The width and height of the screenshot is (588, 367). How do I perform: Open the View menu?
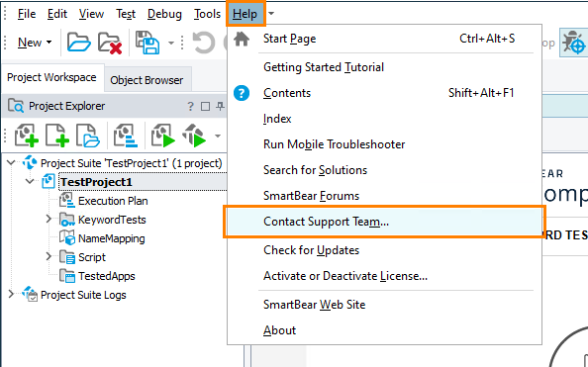point(91,14)
